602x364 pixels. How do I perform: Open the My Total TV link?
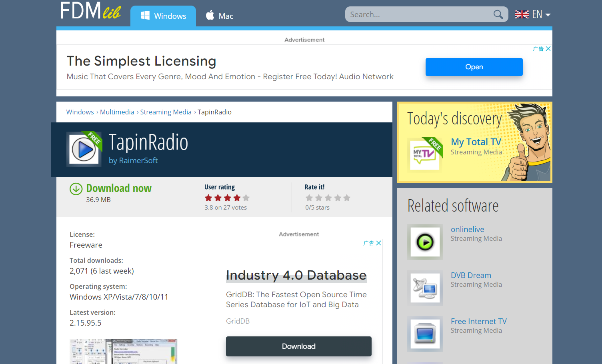476,142
